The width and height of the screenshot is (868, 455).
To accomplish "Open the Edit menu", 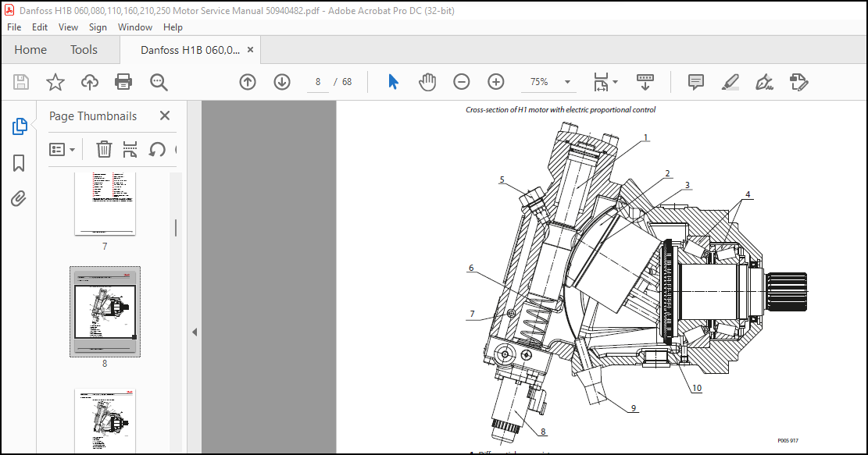I will pos(39,27).
